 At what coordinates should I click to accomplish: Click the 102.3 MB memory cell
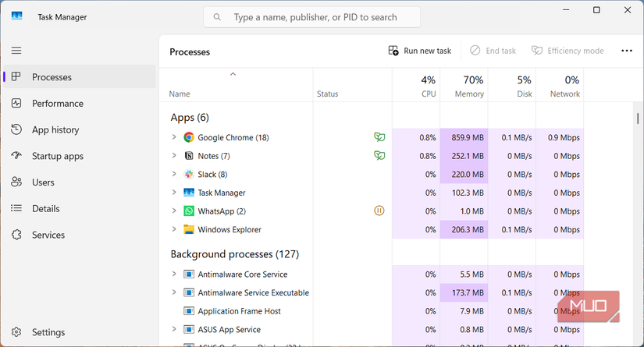(x=464, y=193)
